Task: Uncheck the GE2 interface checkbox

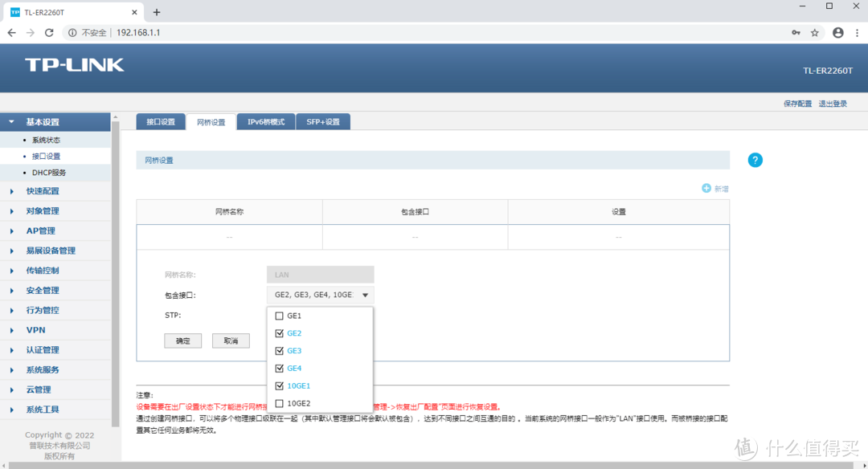Action: (x=278, y=332)
